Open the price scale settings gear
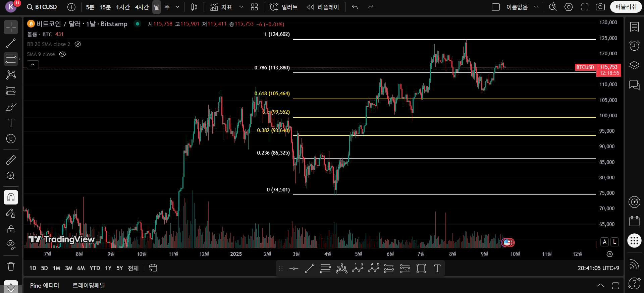 tap(610, 254)
